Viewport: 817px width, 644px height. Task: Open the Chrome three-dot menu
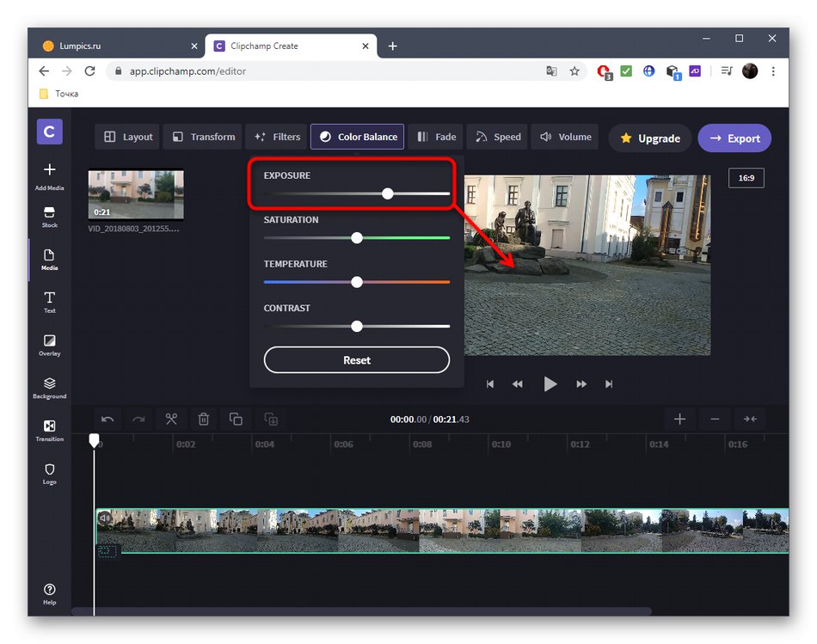tap(773, 71)
